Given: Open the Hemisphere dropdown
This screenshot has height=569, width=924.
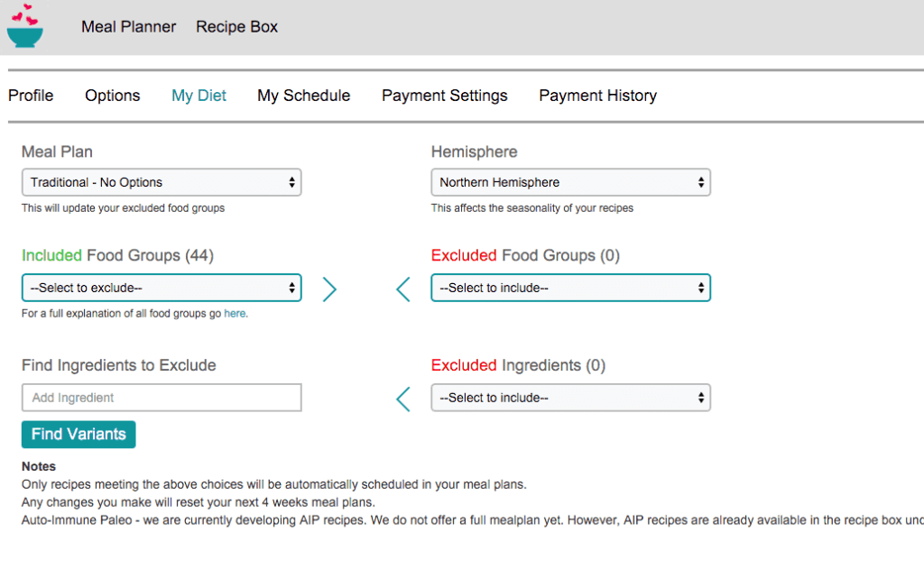Looking at the screenshot, I should click(x=570, y=181).
